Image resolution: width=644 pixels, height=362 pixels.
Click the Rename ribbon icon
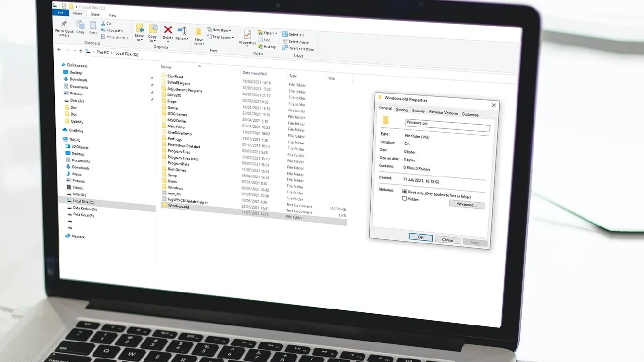[x=182, y=31]
